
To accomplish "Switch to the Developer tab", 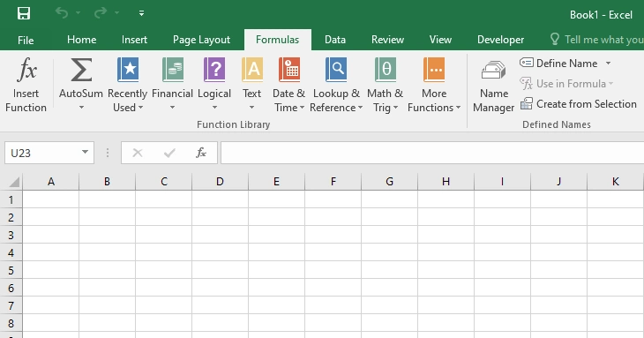I will pos(500,40).
